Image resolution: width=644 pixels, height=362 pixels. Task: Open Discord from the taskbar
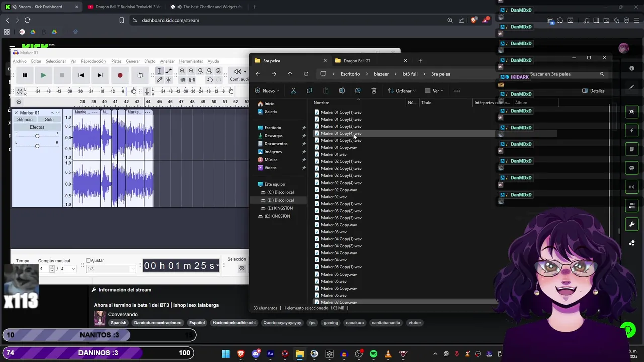tap(256, 354)
